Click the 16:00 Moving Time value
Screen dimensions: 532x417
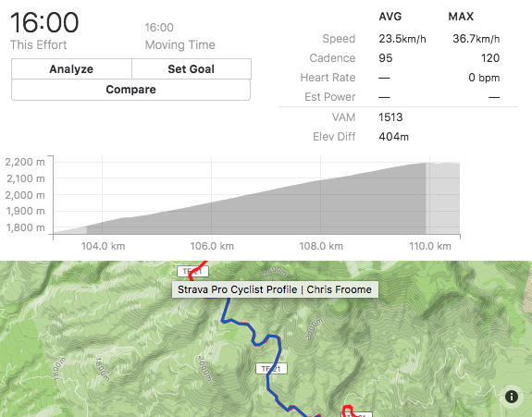[x=159, y=28]
